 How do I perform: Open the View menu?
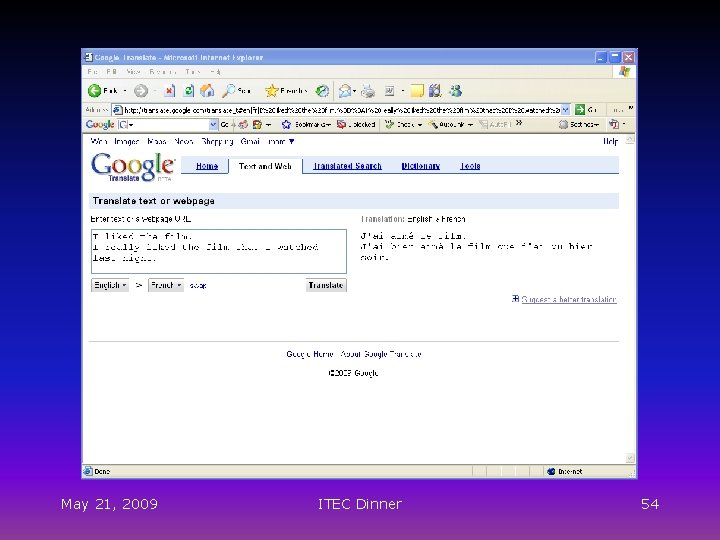[133, 72]
